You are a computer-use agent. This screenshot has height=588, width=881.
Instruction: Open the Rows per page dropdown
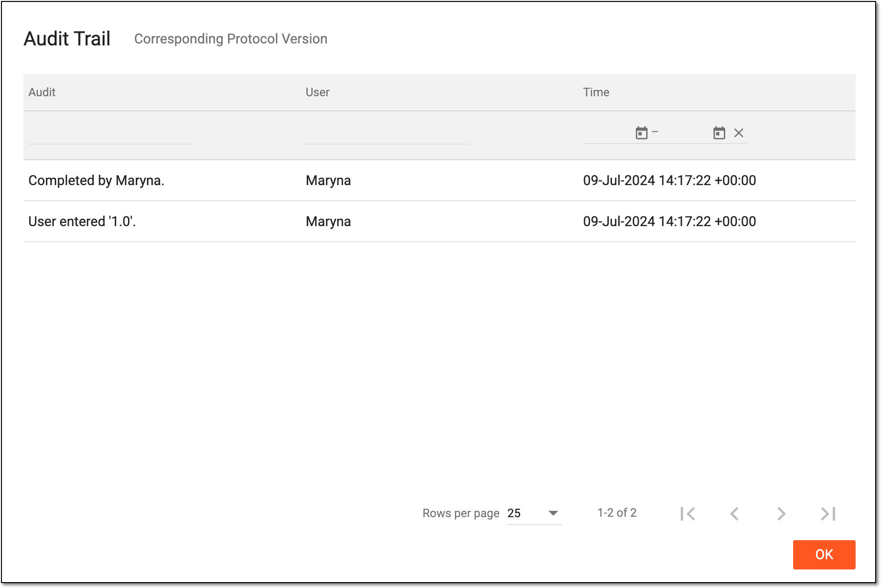click(x=534, y=513)
